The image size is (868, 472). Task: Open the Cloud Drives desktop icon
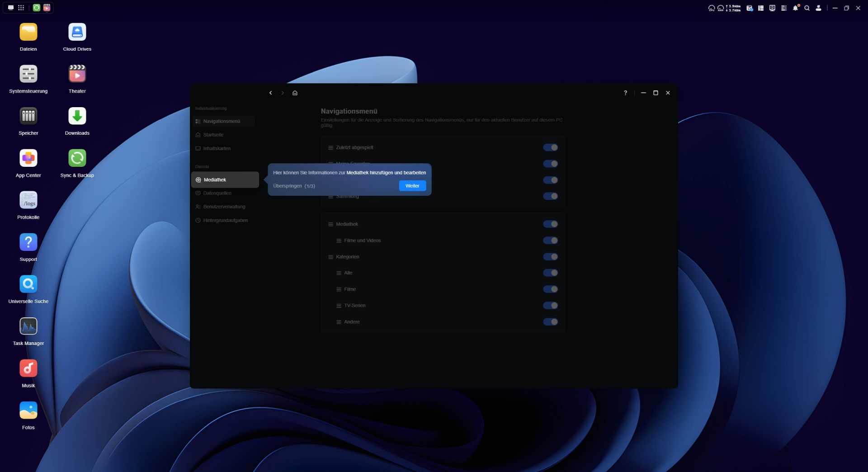77,32
